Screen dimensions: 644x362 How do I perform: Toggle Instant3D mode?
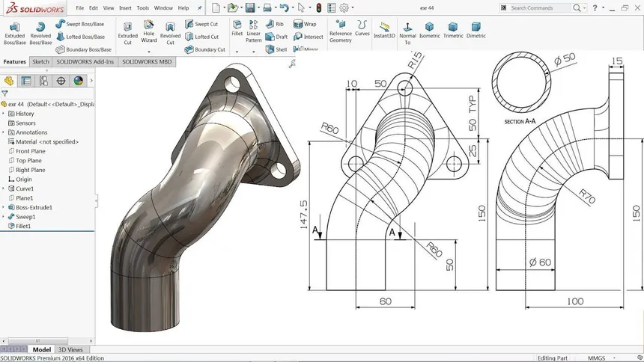coord(383,30)
